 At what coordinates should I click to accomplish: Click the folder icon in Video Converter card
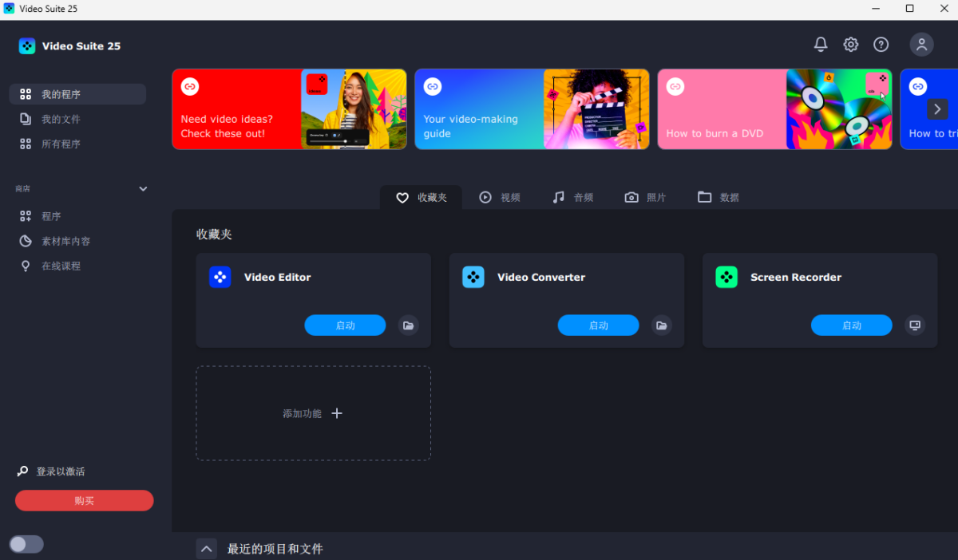(662, 325)
